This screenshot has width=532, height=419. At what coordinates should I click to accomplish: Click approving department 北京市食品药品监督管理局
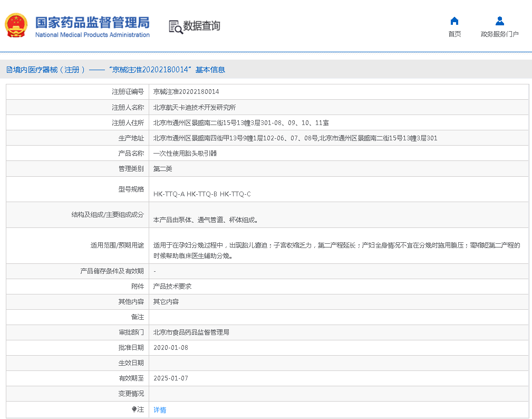(191, 332)
